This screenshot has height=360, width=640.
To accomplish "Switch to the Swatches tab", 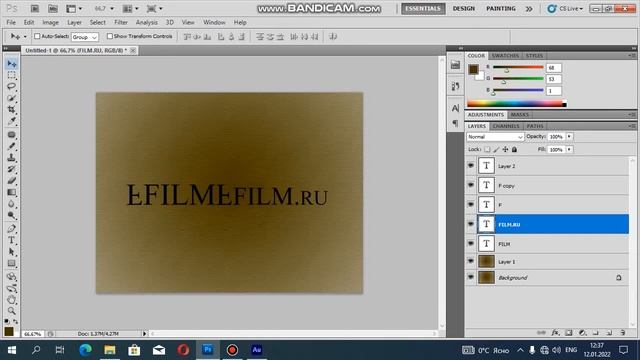I will [x=505, y=56].
